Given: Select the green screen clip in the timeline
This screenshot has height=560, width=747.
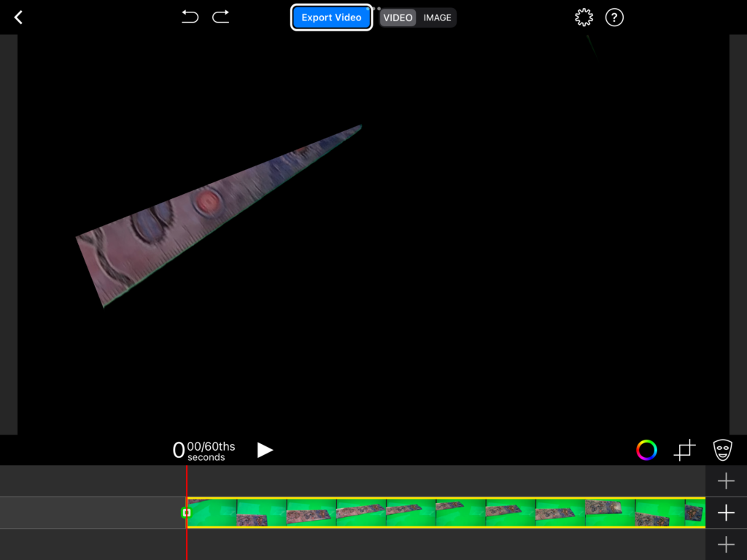Looking at the screenshot, I should click(x=445, y=513).
